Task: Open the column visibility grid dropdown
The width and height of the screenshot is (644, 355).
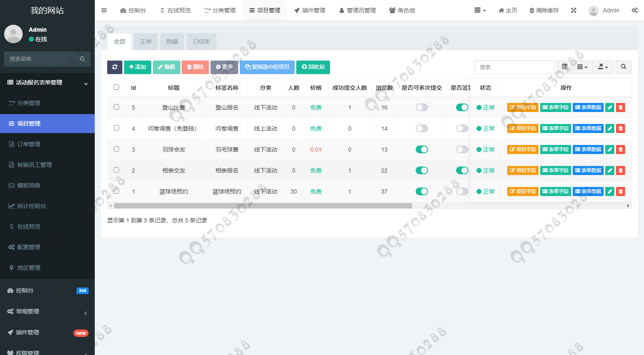Action: point(582,67)
